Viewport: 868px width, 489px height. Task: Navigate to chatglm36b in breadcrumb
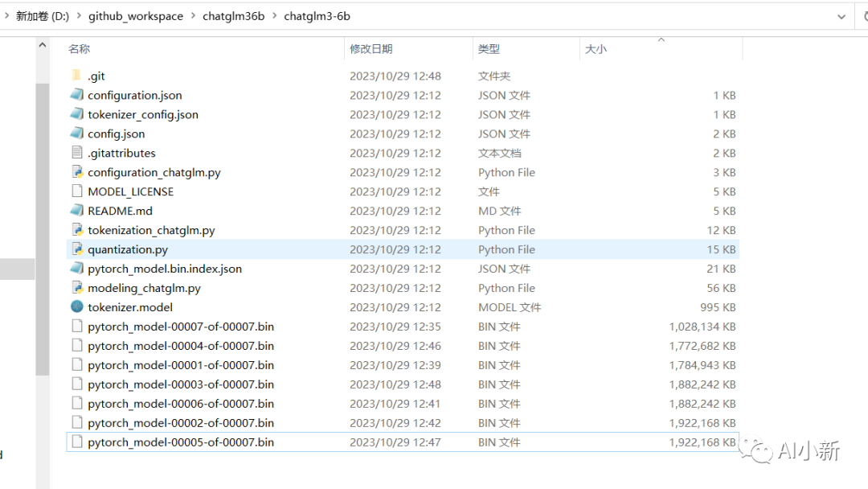pyautogui.click(x=234, y=16)
